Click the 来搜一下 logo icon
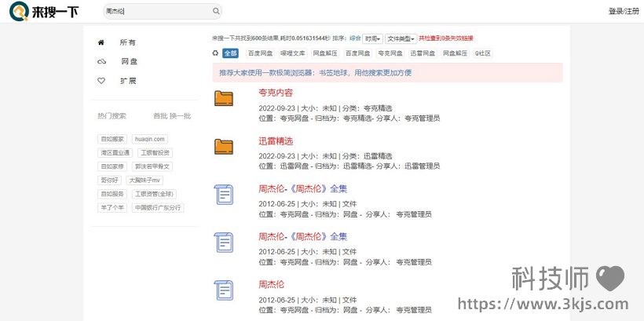This screenshot has height=321, width=644. click(19, 12)
